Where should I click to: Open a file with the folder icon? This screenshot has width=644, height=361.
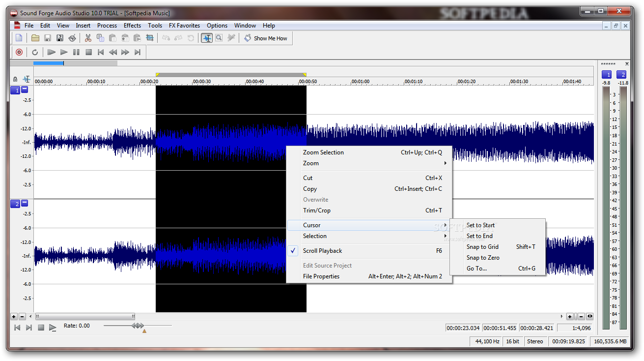click(35, 38)
